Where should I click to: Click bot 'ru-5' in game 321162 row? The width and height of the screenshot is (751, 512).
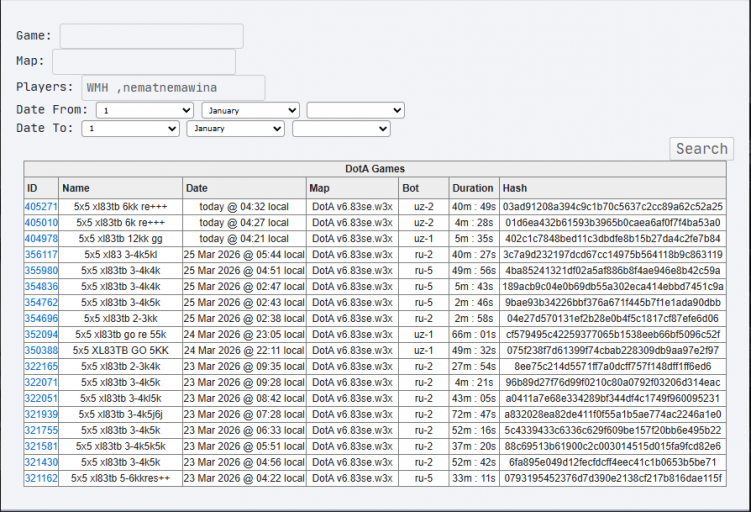click(x=423, y=478)
